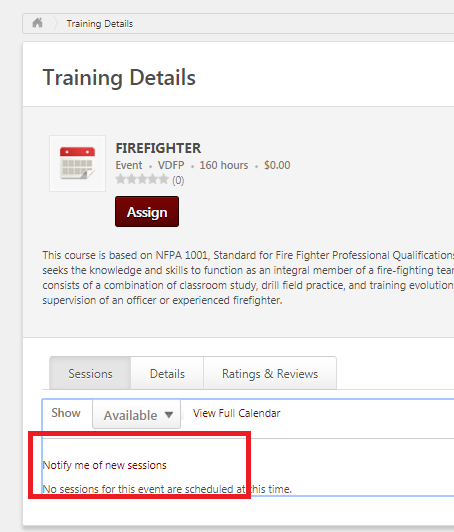The image size is (454, 532).
Task: Rate the event three stars
Action: click(x=142, y=179)
